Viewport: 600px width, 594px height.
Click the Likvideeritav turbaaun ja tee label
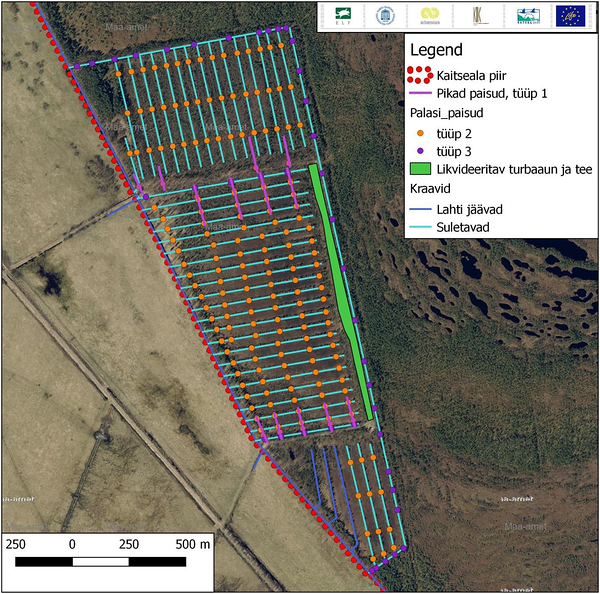pos(515,169)
